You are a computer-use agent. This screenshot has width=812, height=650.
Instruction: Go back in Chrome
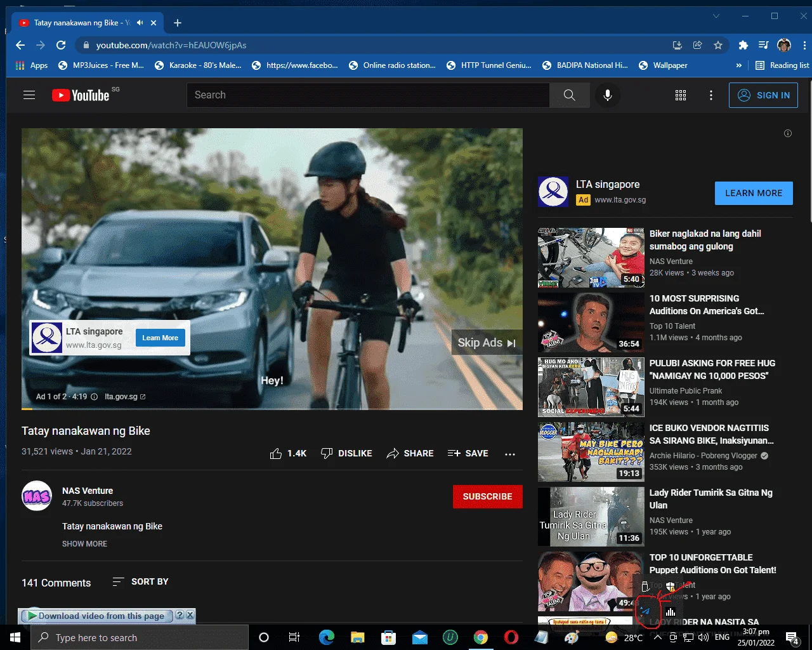(x=20, y=45)
